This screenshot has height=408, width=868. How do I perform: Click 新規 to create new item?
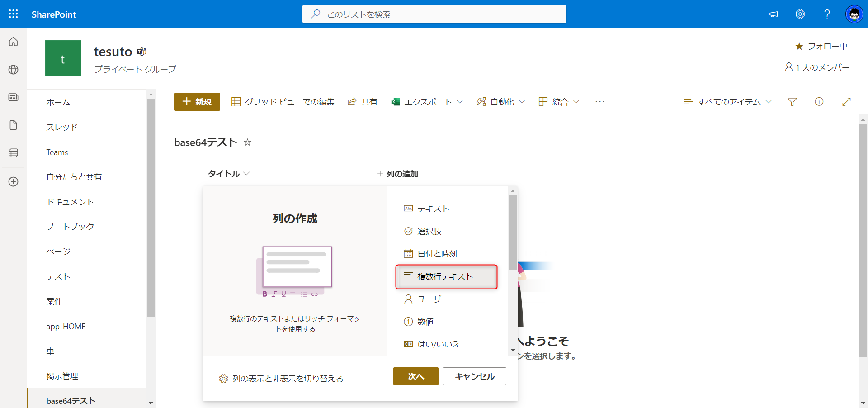tap(197, 101)
